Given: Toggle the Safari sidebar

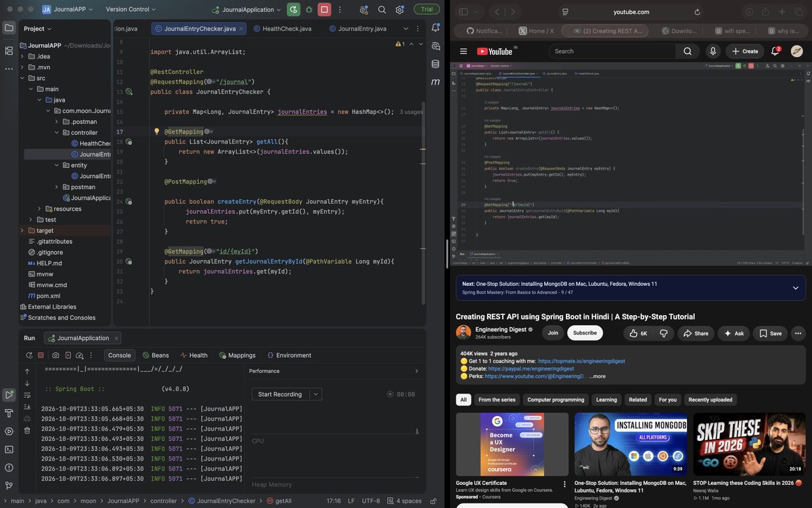Looking at the screenshot, I should [464, 12].
